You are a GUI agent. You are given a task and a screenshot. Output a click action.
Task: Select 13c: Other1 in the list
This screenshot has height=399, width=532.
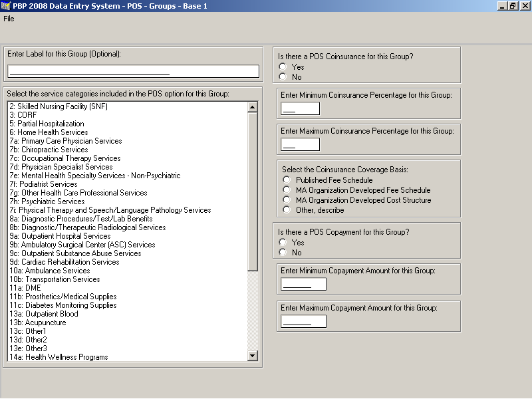(x=128, y=331)
